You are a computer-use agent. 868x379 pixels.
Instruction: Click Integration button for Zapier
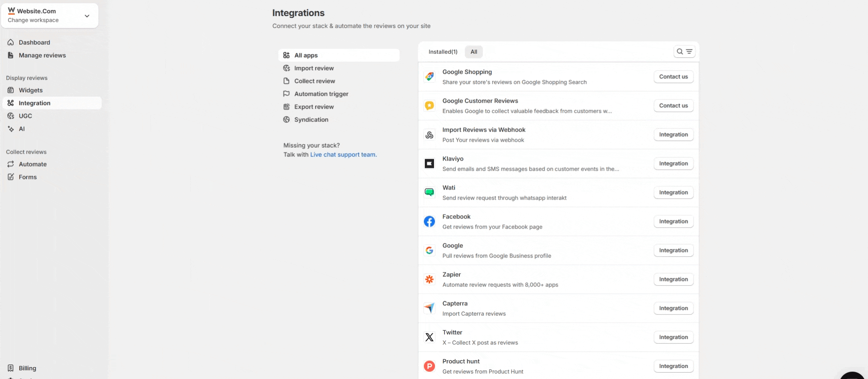click(x=673, y=279)
